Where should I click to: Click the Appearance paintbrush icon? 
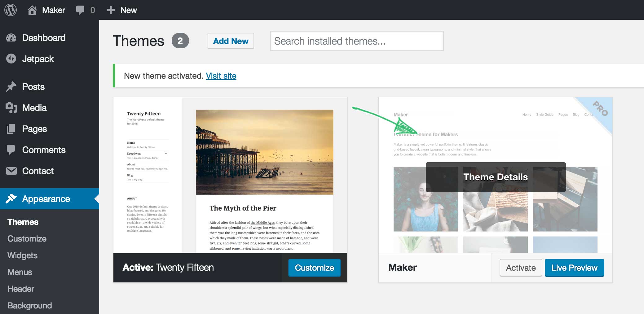[x=11, y=198]
